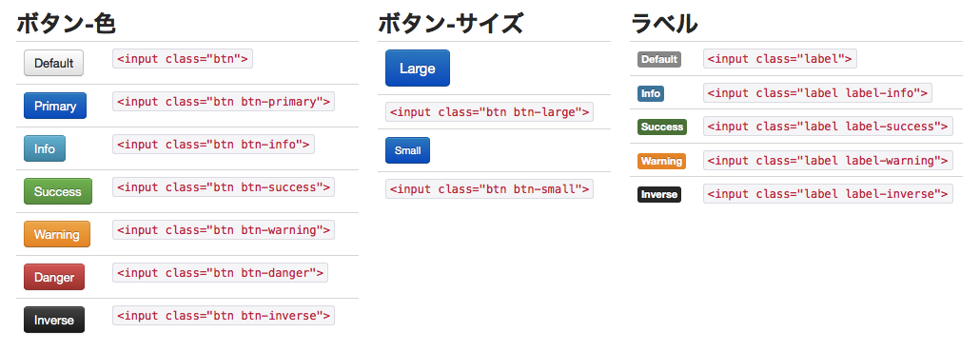The image size is (980, 352).
Task: Click the blue Info label badge
Action: point(651,94)
